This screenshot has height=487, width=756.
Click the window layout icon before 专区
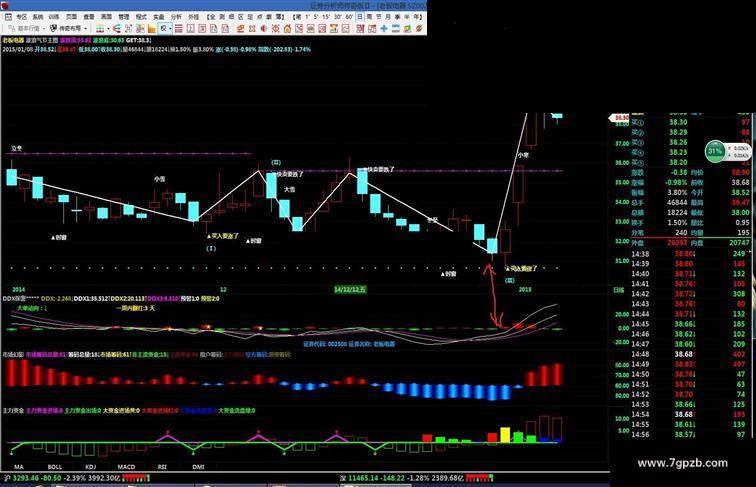[8, 17]
